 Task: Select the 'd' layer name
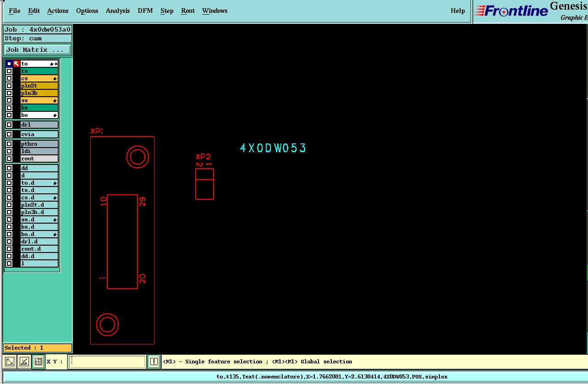[x=39, y=176]
